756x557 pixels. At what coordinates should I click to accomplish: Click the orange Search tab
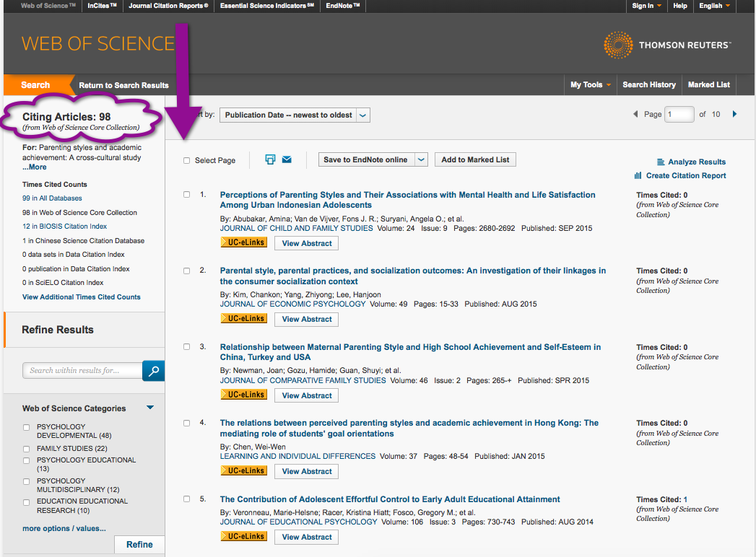click(35, 85)
